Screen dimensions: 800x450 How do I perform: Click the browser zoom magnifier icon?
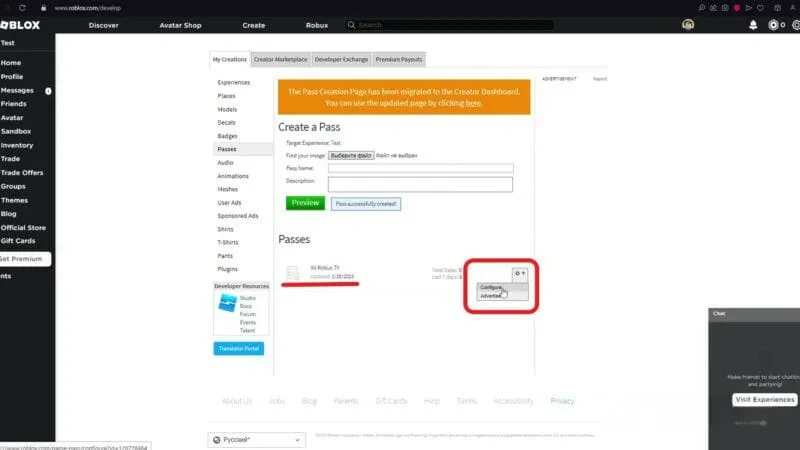coord(702,8)
